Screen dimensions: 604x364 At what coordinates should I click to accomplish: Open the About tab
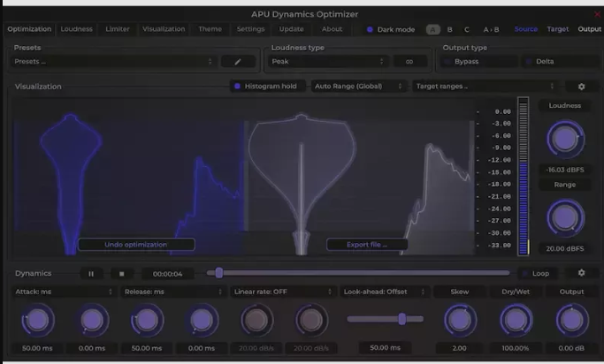[x=332, y=29]
